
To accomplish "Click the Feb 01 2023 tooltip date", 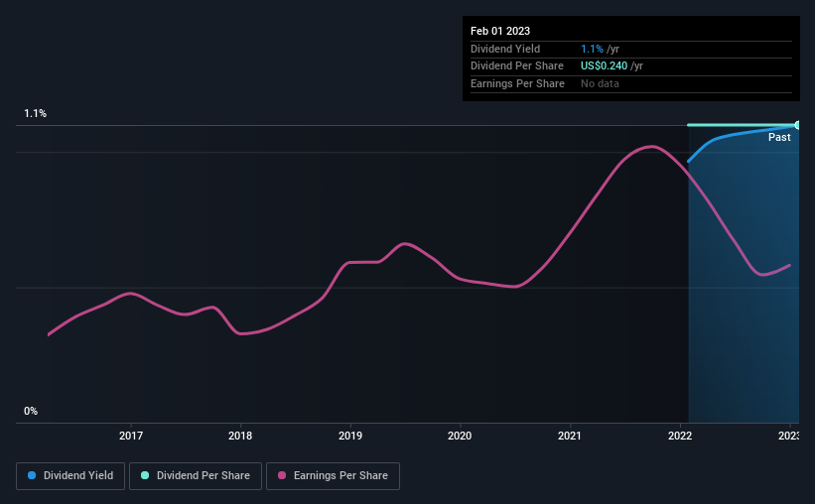I will [x=500, y=31].
